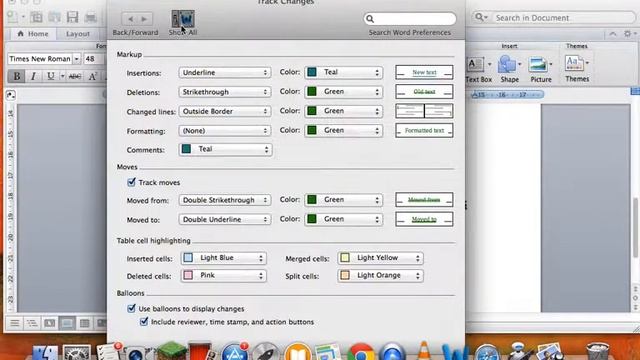Open Insertions Color dropdown set to Teal
Screen dimensions: 640x360
[344, 72]
